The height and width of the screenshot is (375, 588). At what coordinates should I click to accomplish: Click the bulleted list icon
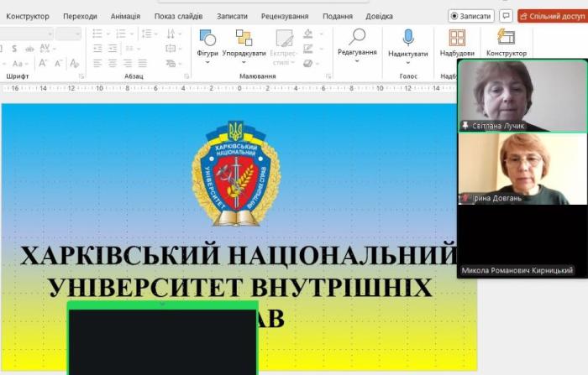coord(97,34)
